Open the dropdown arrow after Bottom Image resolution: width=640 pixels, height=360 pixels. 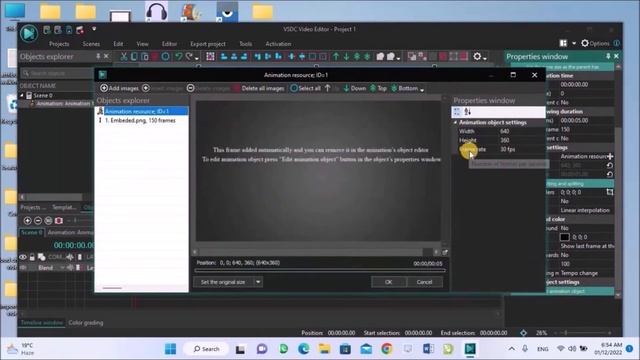(x=422, y=89)
